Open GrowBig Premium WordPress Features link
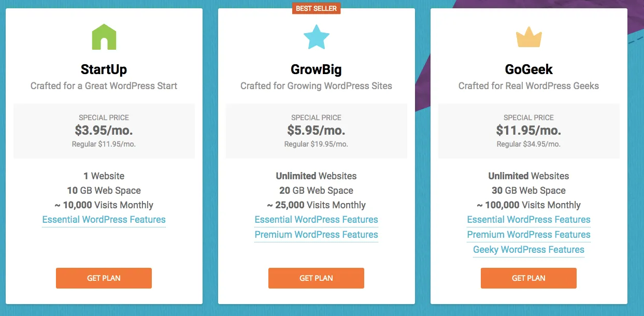This screenshot has width=644, height=316. pyautogui.click(x=316, y=235)
